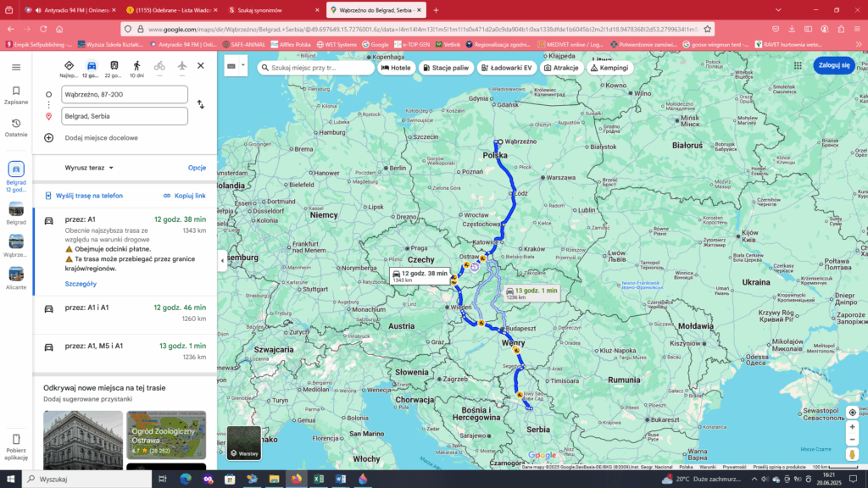Click the add destination plus icon
The height and width of the screenshot is (488, 868).
[x=48, y=138]
